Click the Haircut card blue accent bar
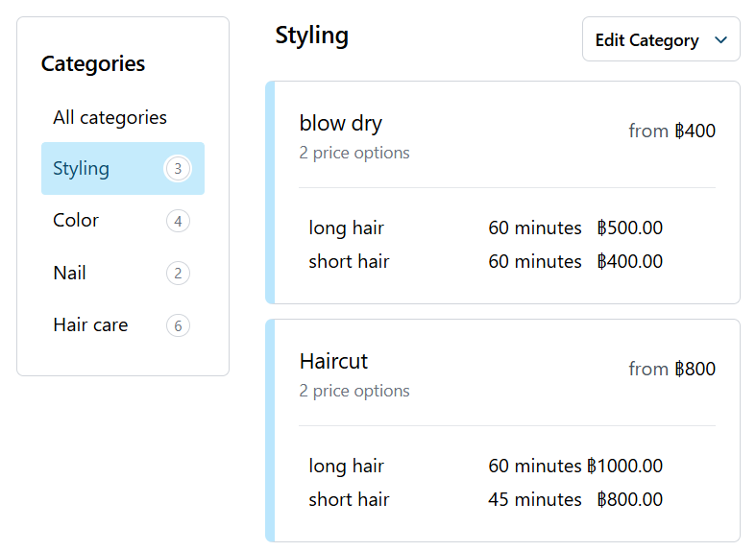 click(270, 430)
